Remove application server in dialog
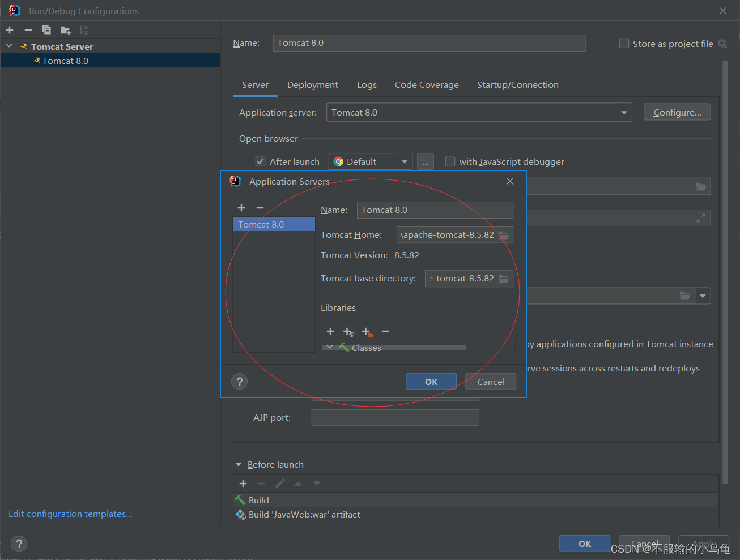The image size is (740, 560). [x=260, y=208]
